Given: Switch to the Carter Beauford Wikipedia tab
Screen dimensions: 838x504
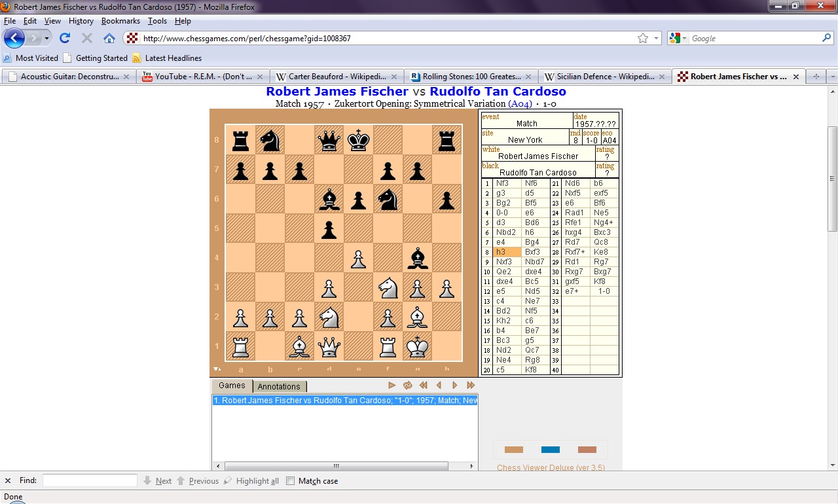Looking at the screenshot, I should point(337,77).
